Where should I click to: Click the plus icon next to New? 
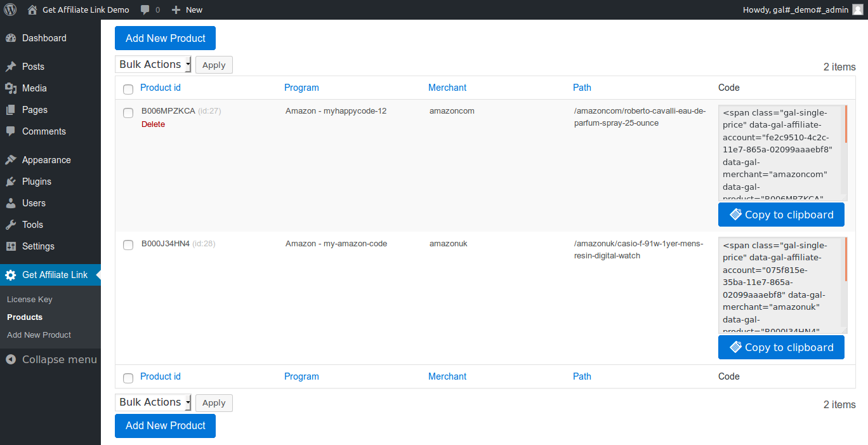click(x=176, y=10)
